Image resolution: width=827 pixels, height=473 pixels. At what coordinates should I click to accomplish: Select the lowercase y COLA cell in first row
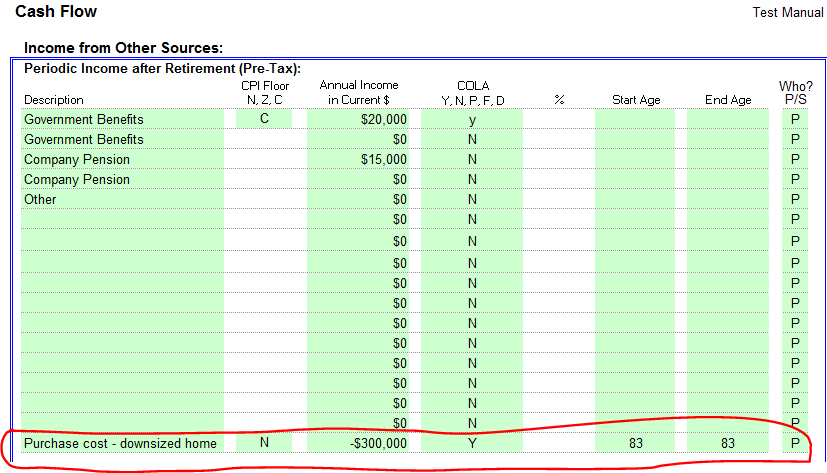click(472, 120)
